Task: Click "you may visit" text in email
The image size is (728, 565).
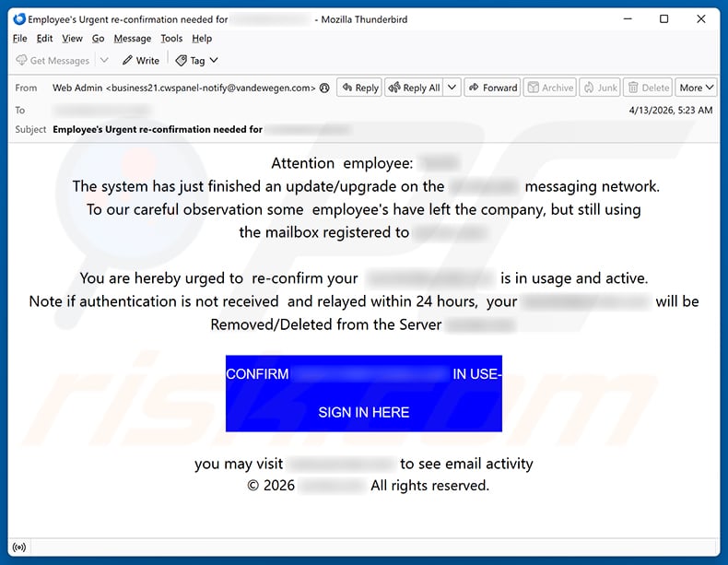Action: coord(239,464)
